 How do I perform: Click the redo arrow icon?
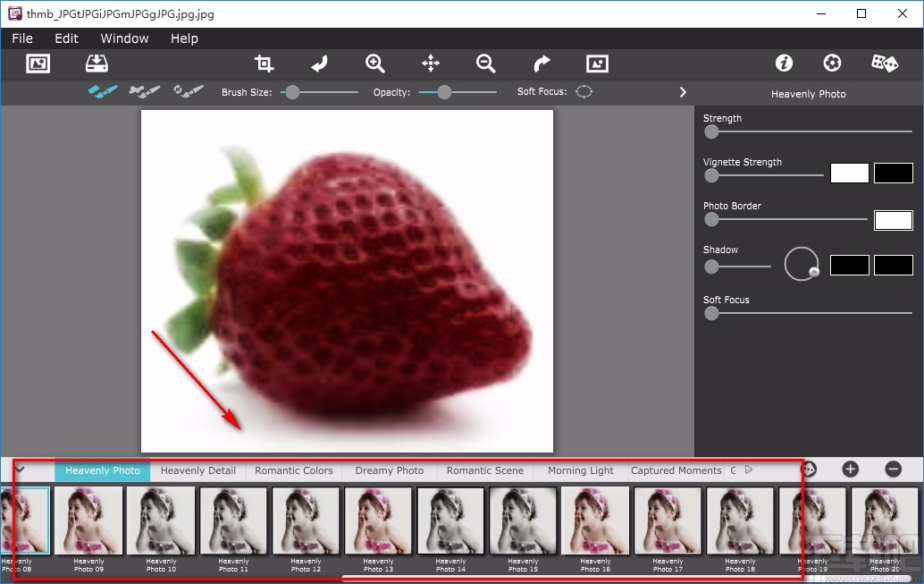[x=542, y=63]
